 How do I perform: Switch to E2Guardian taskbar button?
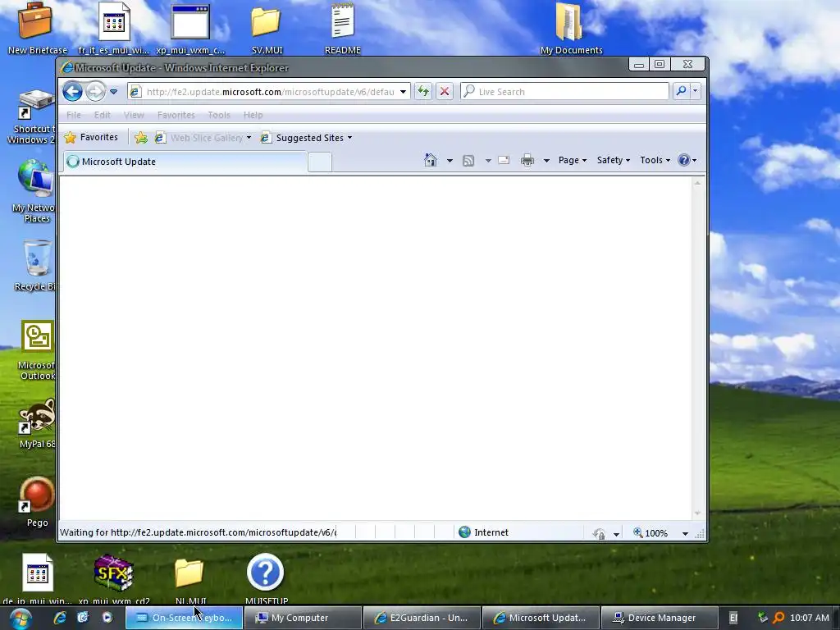(422, 618)
